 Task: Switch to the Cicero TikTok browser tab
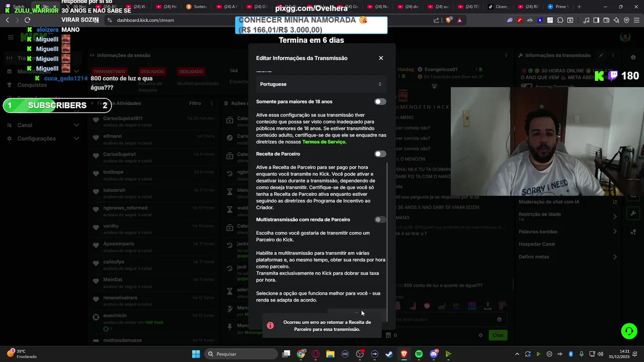click(499, 7)
